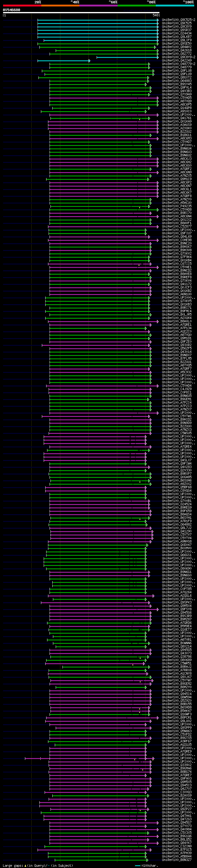Select the UniRef100_Q84YK7 label
The image size is (197, 868).
tap(177, 843)
